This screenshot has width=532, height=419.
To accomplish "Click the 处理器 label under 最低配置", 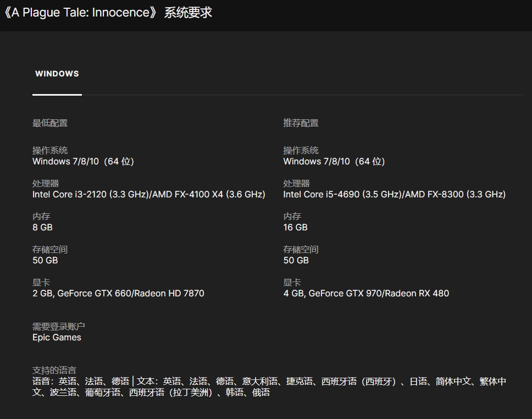I will 46,183.
